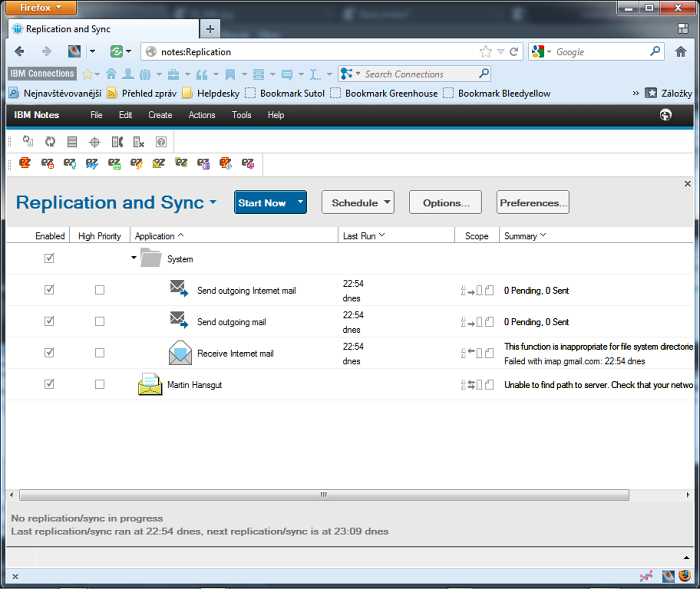Open the Tools menu
The image size is (700, 589).
(242, 115)
